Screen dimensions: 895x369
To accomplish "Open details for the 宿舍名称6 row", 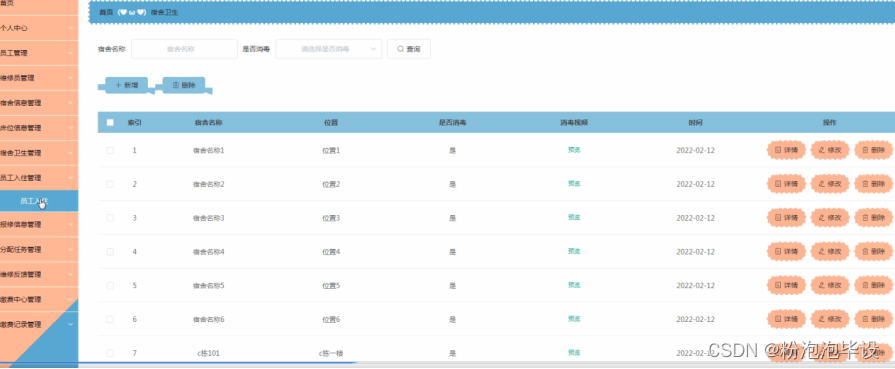I will point(787,319).
